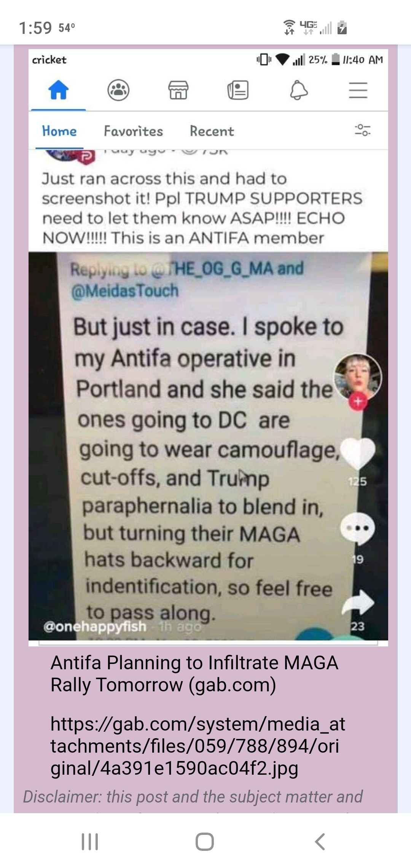Open the @onehappyfish username
The height and width of the screenshot is (868, 411).
coord(95,626)
